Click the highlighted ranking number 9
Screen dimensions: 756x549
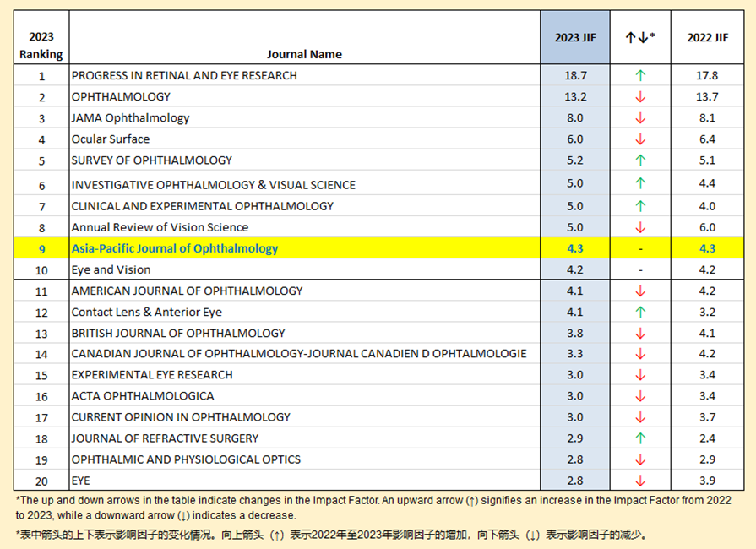(x=42, y=249)
